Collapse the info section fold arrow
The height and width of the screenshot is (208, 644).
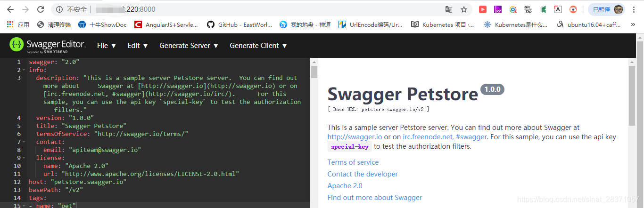point(24,70)
